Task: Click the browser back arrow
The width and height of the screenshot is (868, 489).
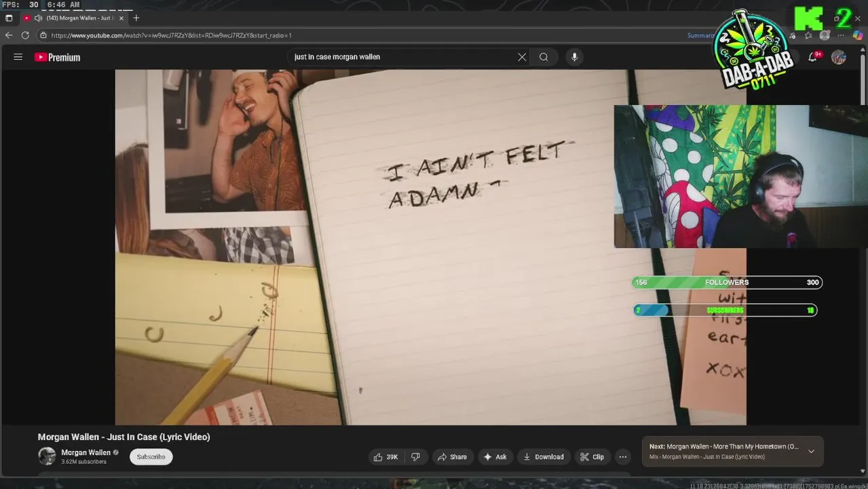Action: pyautogui.click(x=9, y=35)
